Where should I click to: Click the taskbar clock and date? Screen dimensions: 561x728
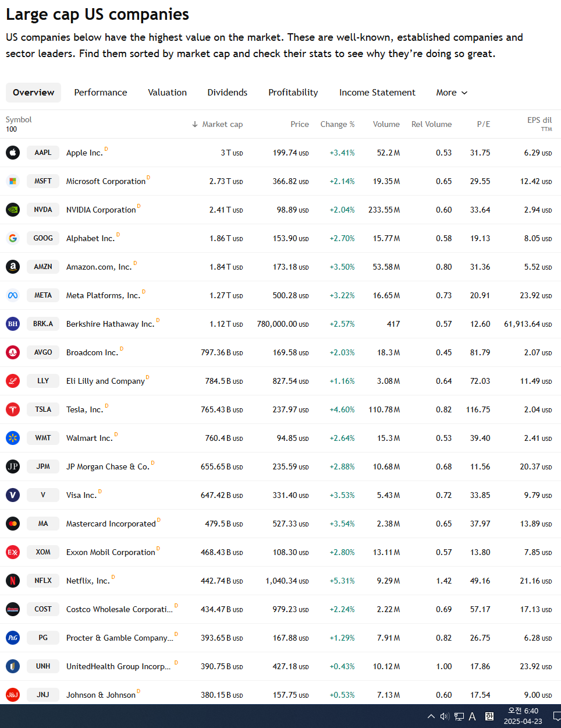(523, 716)
